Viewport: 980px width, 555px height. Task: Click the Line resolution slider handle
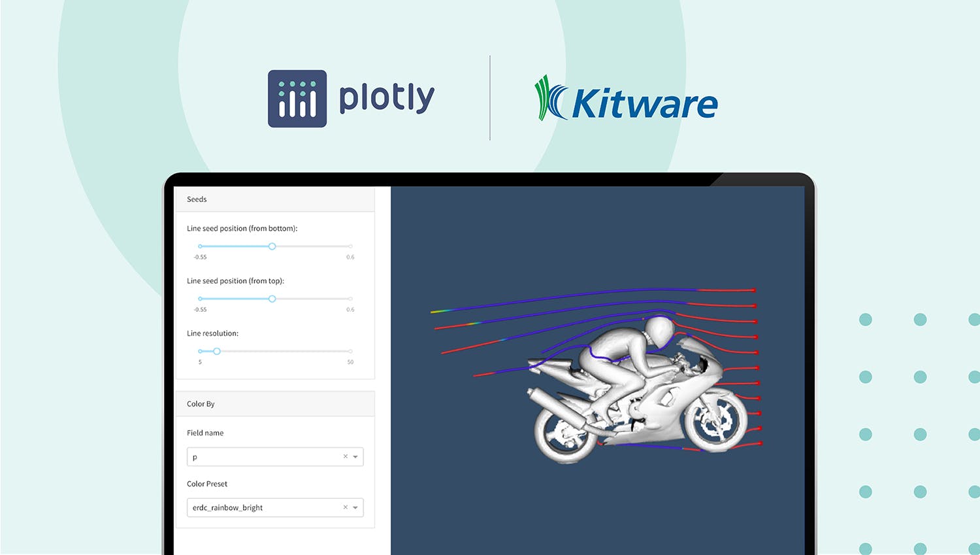pos(217,351)
